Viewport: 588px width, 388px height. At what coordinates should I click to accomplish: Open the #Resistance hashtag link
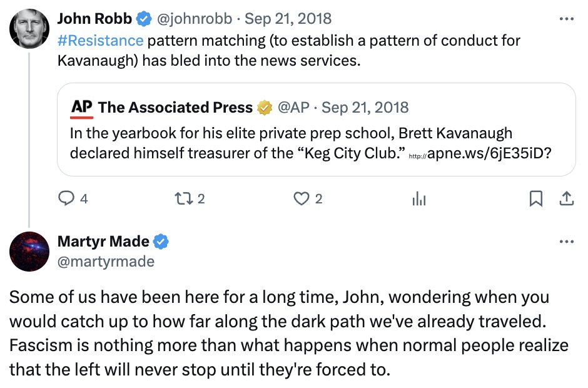tap(100, 41)
